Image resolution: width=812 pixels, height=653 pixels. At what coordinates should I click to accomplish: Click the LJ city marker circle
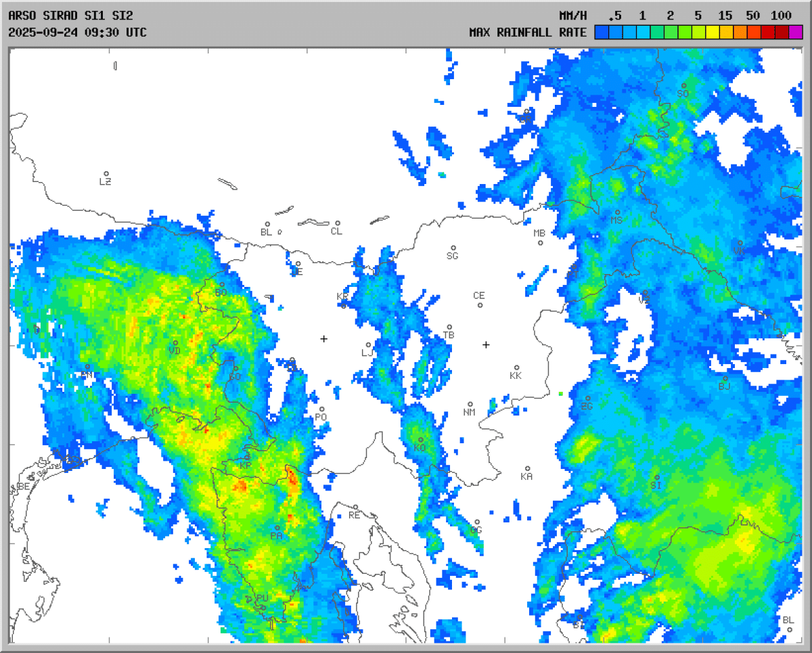[x=369, y=345]
